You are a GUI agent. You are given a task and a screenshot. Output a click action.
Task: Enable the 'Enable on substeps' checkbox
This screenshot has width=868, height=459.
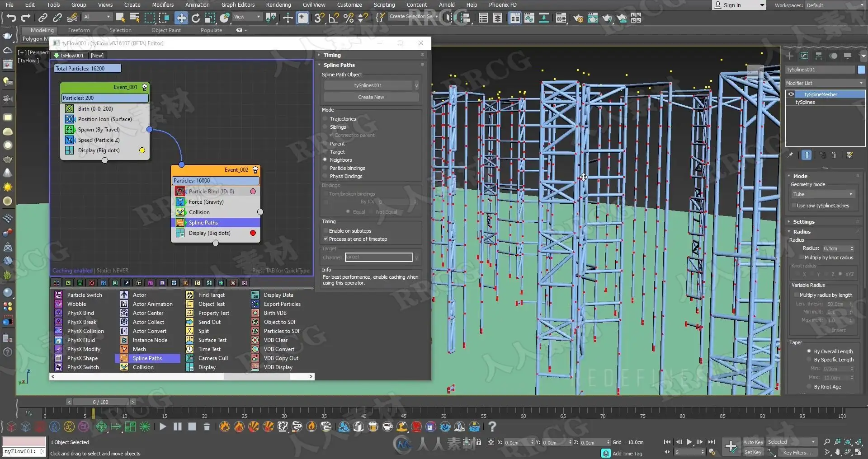tap(325, 231)
